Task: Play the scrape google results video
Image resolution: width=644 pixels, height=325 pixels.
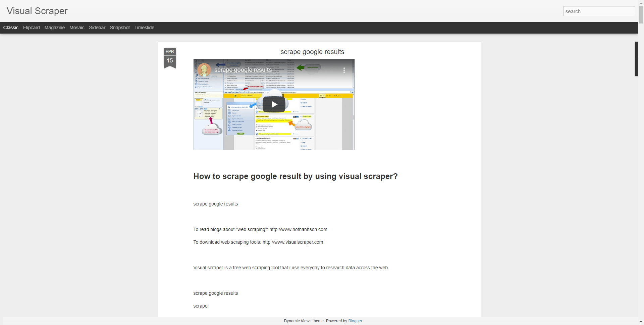Action: (274, 104)
